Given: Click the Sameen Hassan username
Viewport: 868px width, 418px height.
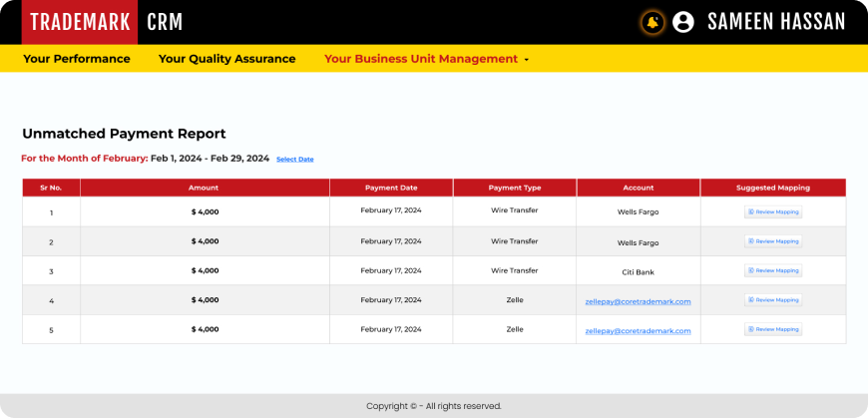Looking at the screenshot, I should point(776,22).
